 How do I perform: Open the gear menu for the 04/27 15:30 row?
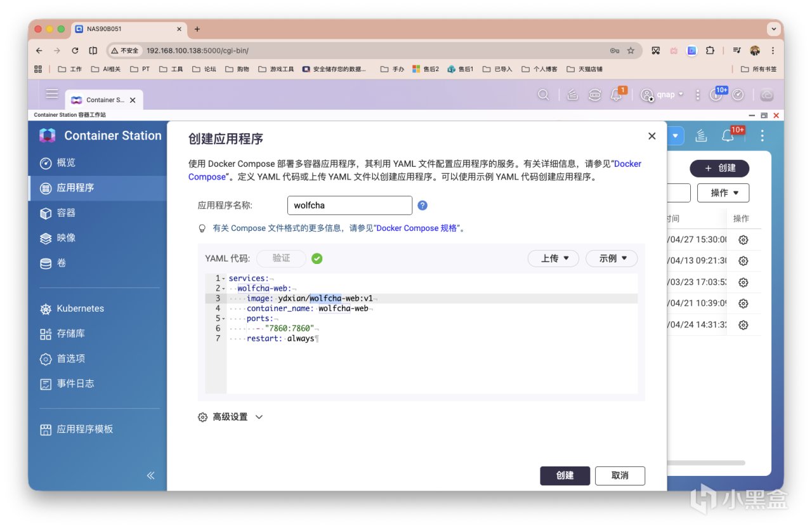point(743,240)
